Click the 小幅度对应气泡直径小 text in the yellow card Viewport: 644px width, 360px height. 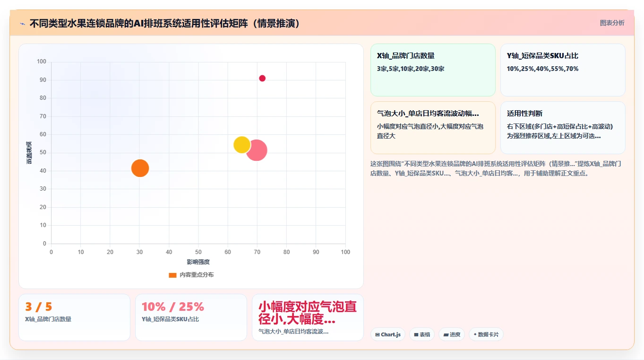(430, 131)
